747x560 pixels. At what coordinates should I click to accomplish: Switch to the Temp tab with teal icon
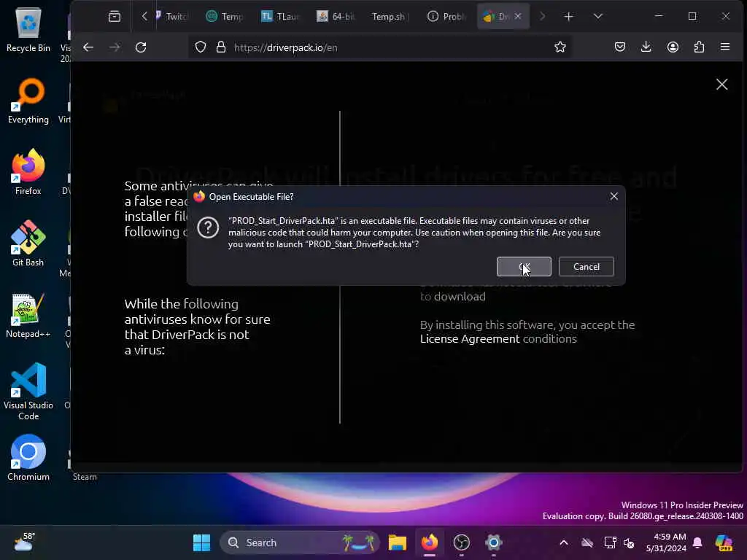[225, 17]
